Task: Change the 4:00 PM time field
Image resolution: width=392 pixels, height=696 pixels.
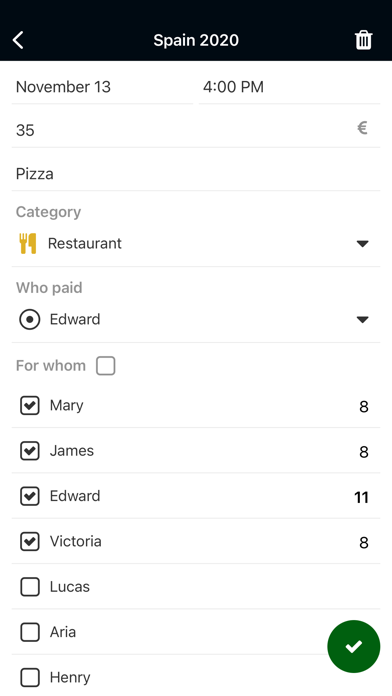Action: [289, 87]
